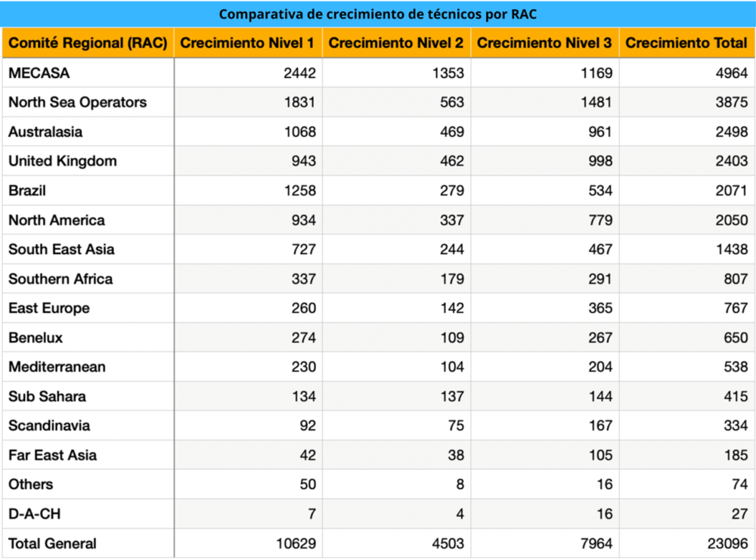Click Brazil total value 2071
This screenshot has width=756, height=560.
(x=732, y=190)
